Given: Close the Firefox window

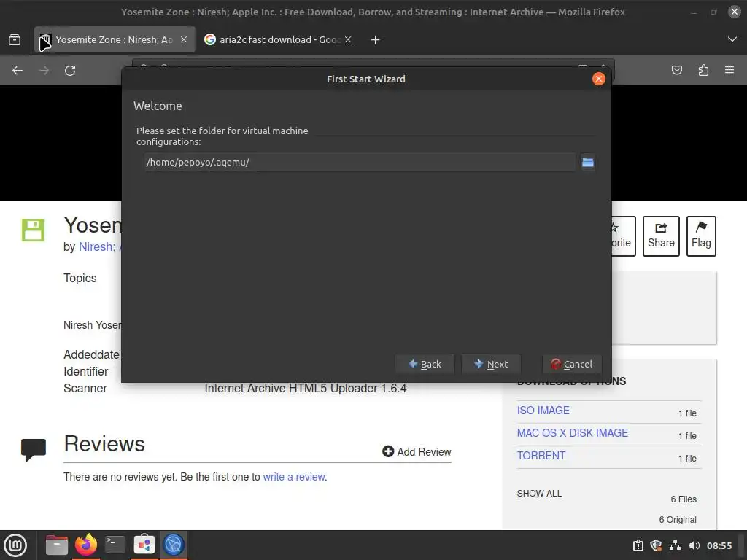Looking at the screenshot, I should (735, 12).
